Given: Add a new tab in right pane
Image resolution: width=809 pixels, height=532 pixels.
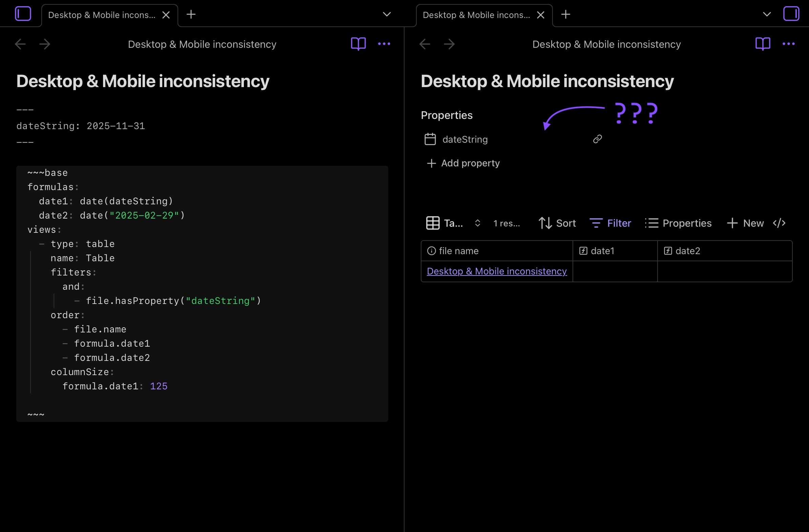Looking at the screenshot, I should (x=566, y=14).
